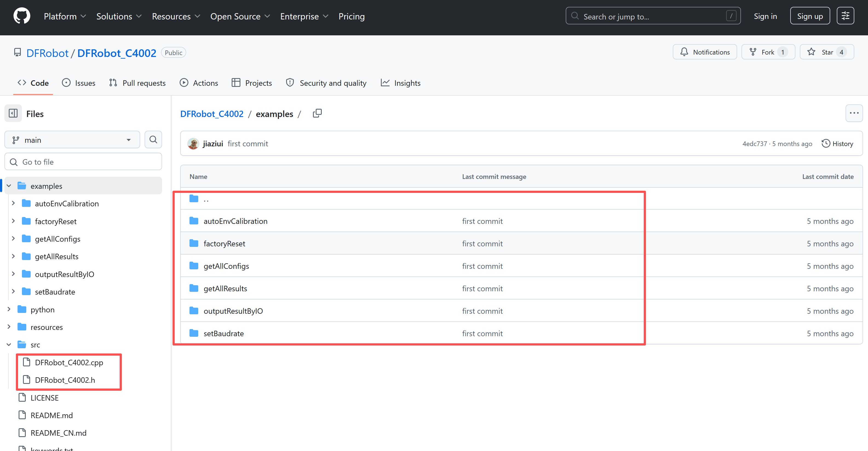Viewport: 868px width, 451px height.
Task: Click the python folder icon in sidebar
Action: [22, 309]
